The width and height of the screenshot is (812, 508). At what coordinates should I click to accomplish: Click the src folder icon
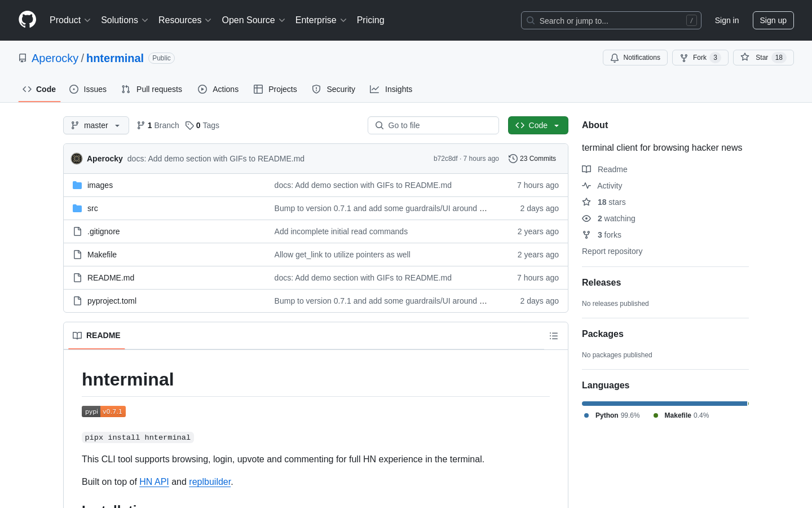(77, 208)
